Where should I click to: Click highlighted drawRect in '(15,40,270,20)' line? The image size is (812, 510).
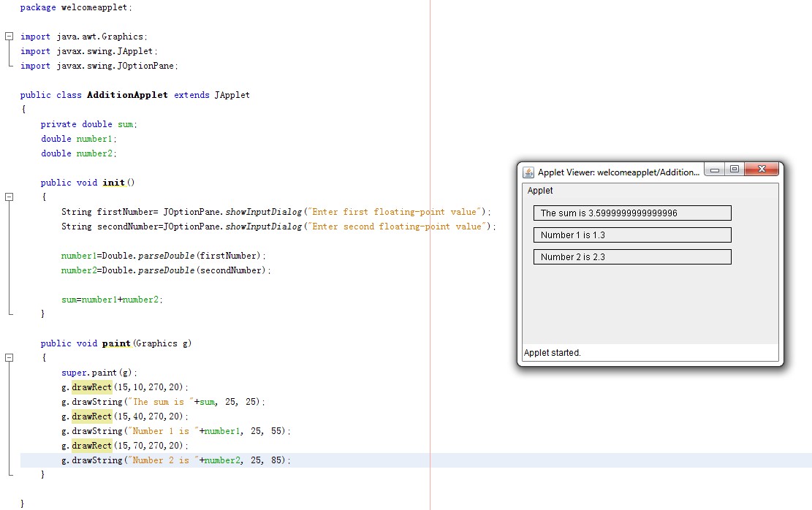91,416
